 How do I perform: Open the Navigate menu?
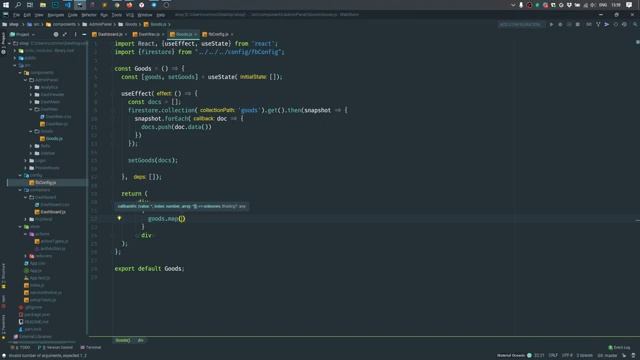(56, 15)
